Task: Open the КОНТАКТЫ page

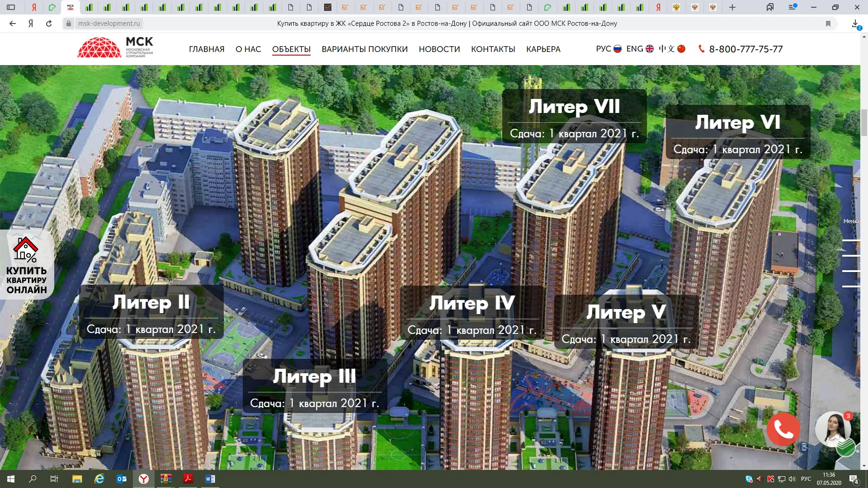Action: tap(493, 49)
